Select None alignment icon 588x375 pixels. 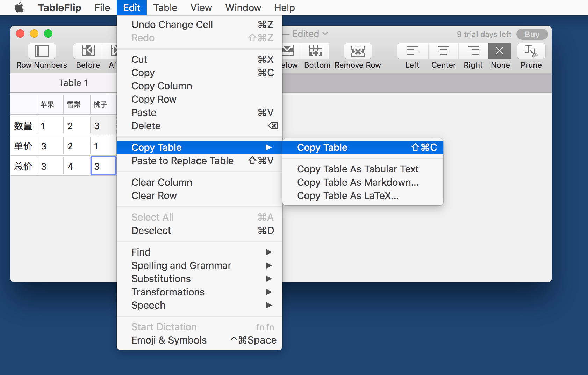pos(500,51)
